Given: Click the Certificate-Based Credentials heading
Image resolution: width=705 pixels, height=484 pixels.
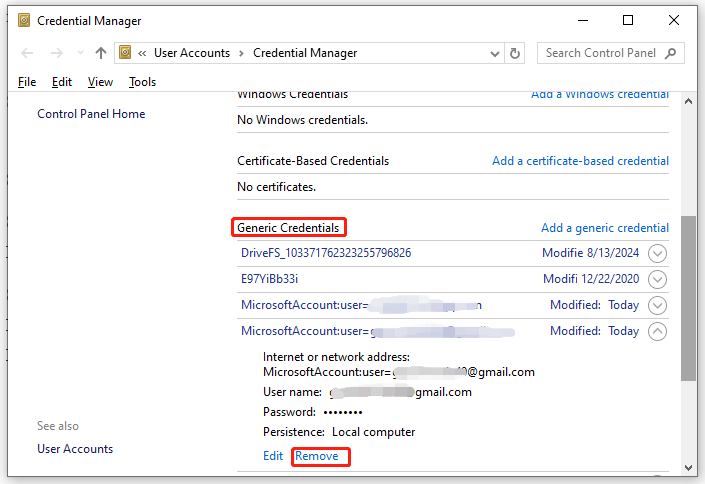Looking at the screenshot, I should coord(313,161).
